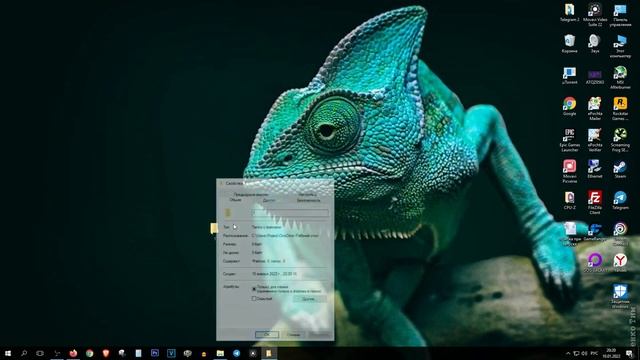Show hidden system tray icons

pyautogui.click(x=568, y=353)
